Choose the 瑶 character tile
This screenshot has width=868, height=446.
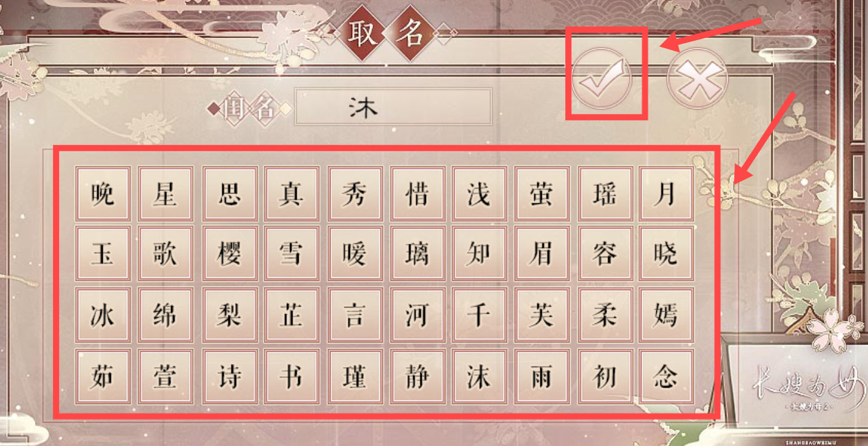[x=605, y=193]
